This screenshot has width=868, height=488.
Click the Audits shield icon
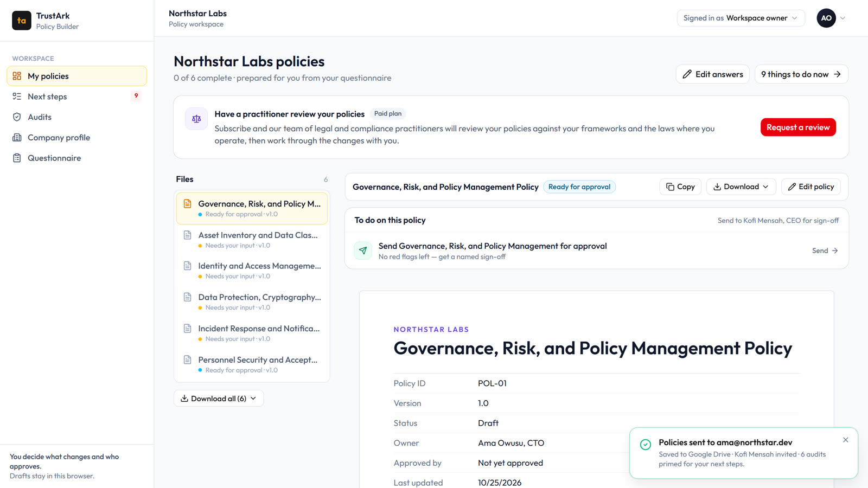click(x=17, y=117)
